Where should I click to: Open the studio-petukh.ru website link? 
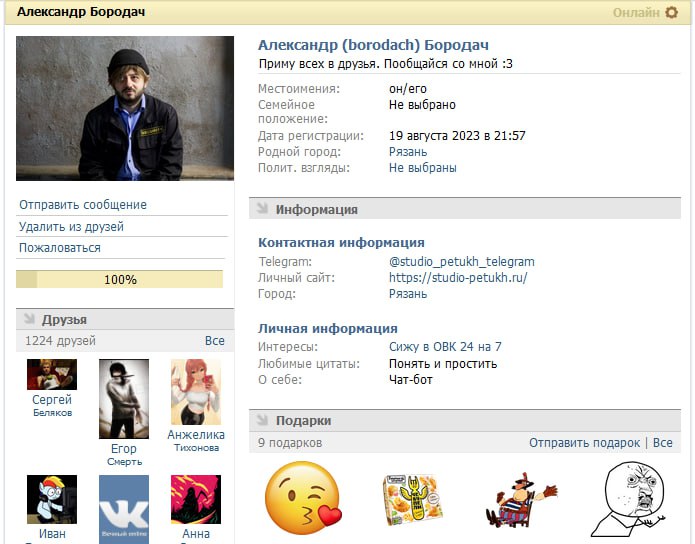(x=457, y=278)
